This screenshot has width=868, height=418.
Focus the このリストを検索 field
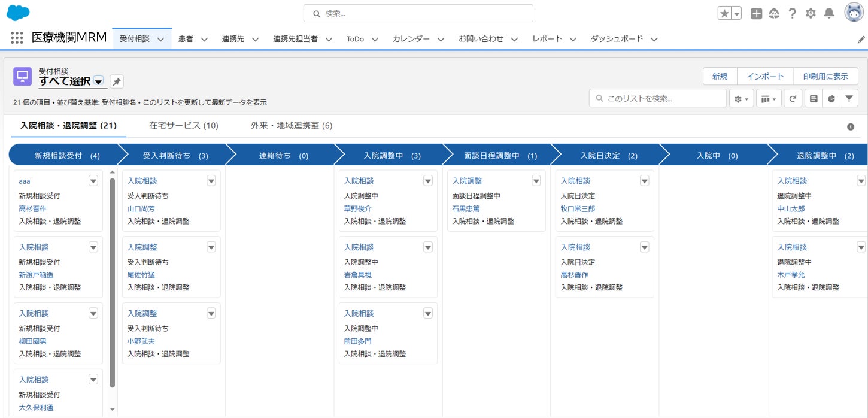(658, 98)
